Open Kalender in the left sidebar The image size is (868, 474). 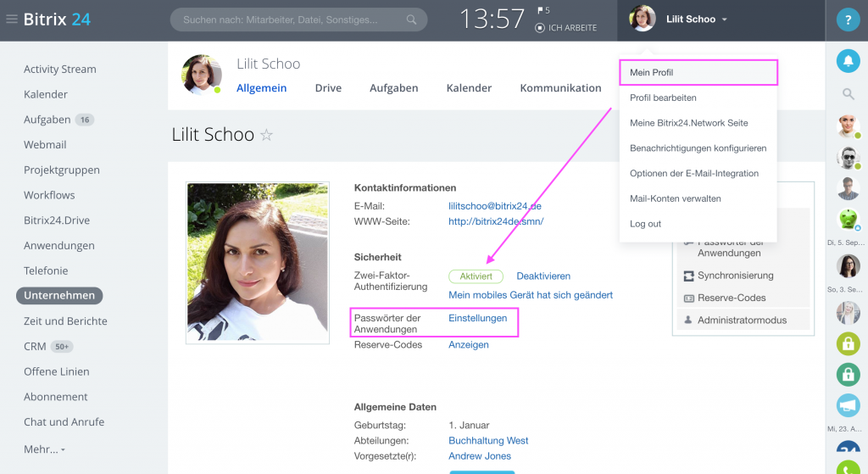click(46, 95)
